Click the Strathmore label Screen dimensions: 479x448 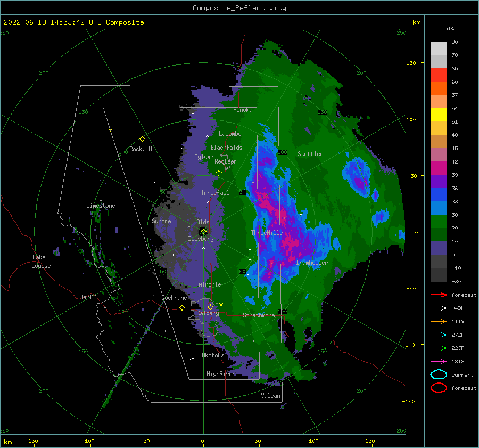(259, 315)
